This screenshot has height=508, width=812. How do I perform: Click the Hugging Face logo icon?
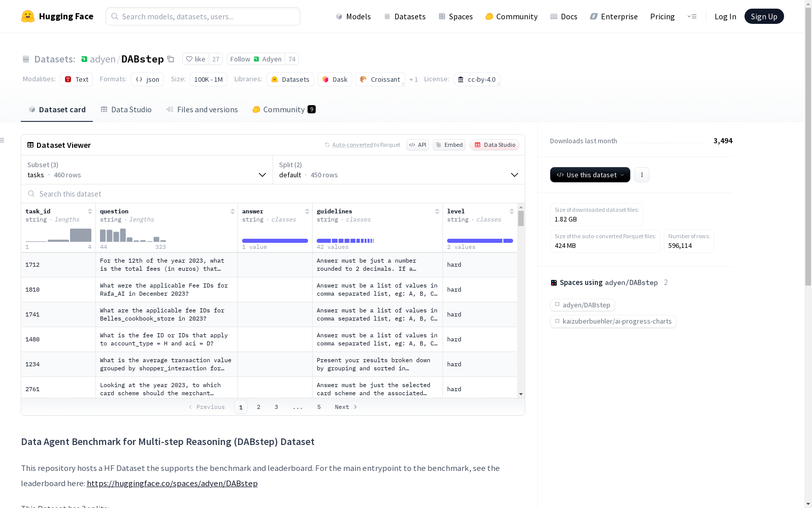(x=28, y=16)
